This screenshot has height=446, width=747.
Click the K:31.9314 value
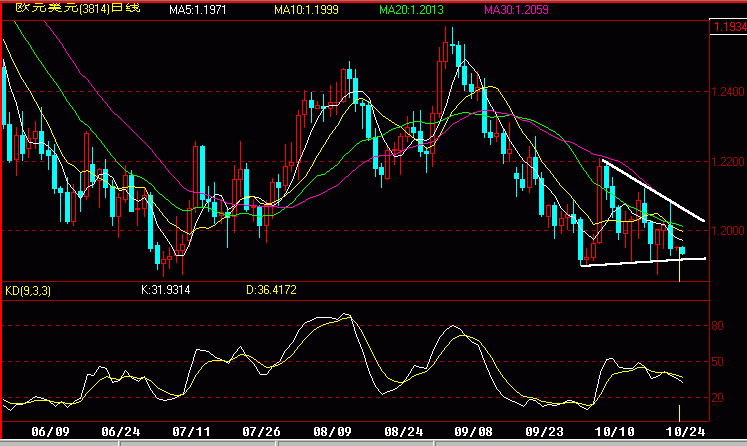[165, 290]
